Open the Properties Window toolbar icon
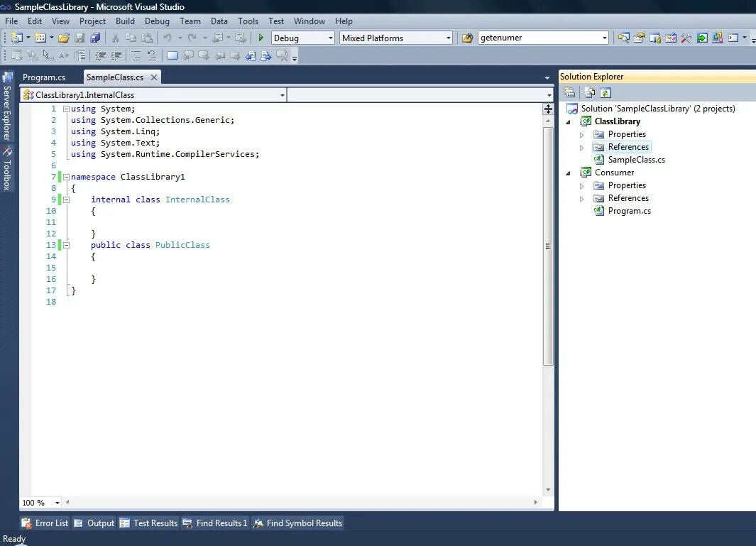756x546 pixels. tap(640, 38)
